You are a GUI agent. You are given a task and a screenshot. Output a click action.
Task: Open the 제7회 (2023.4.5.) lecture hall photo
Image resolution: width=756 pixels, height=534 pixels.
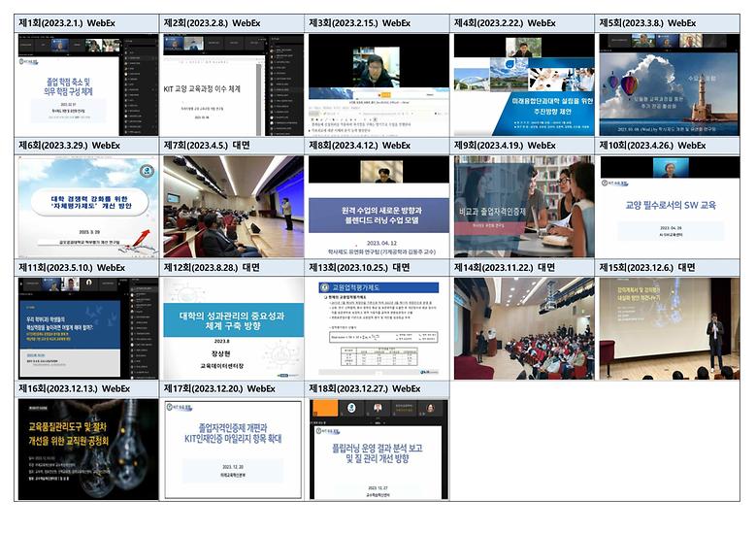pos(232,206)
